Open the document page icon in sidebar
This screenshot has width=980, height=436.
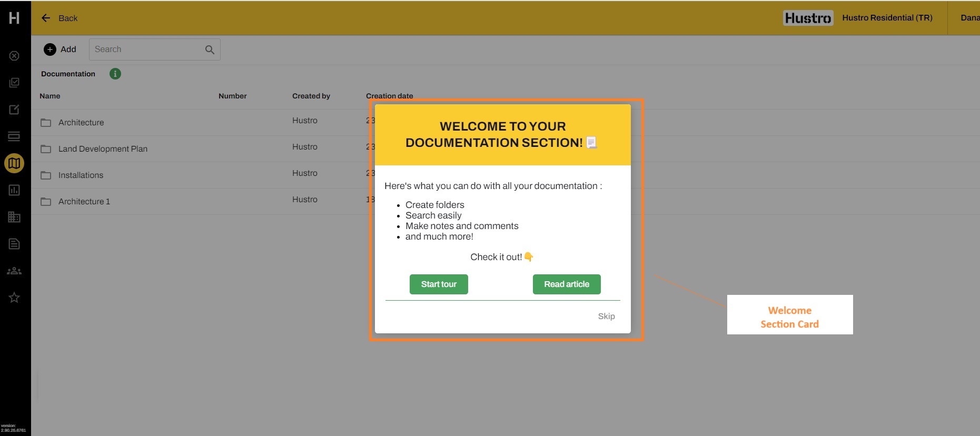coord(14,244)
